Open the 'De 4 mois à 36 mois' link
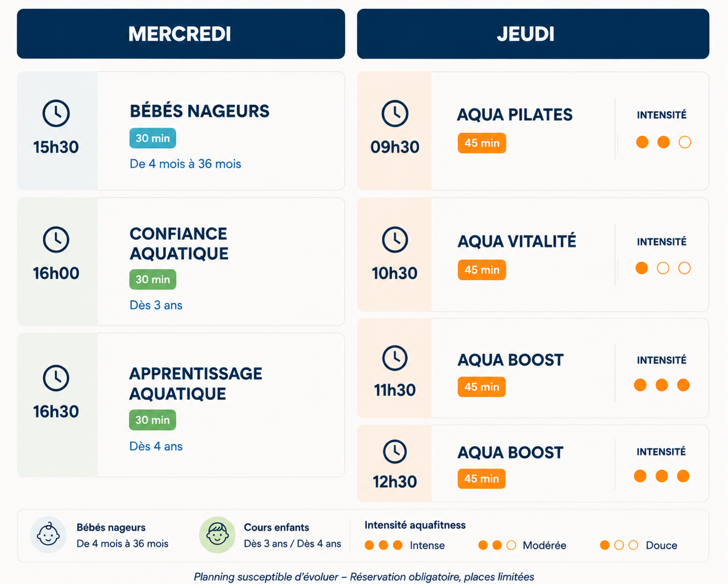 [186, 164]
